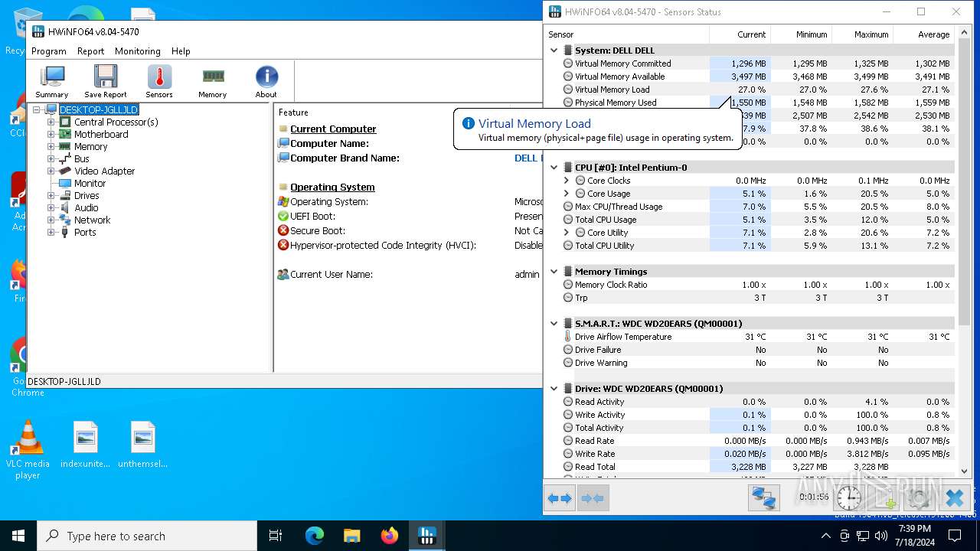980x551 pixels.
Task: Select Monitor in the tree
Action: point(90,183)
